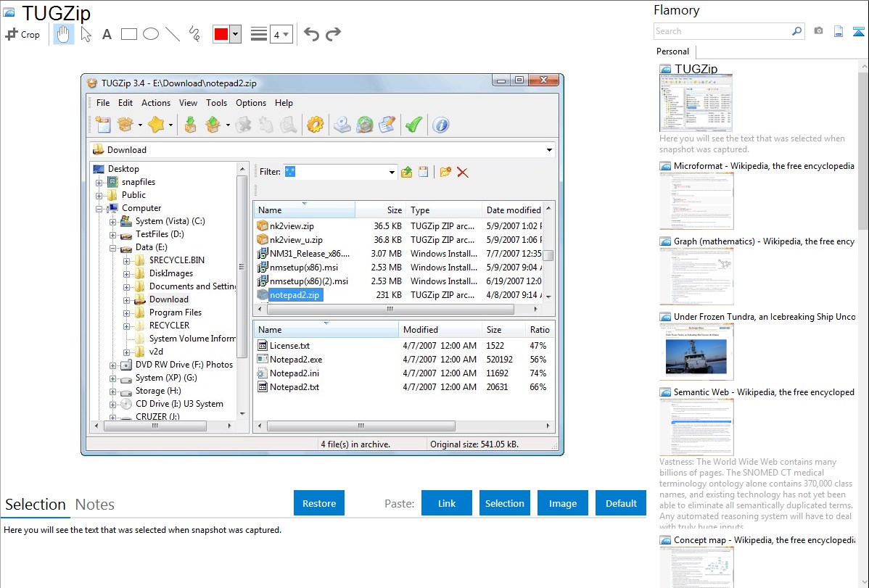Click the extract files toolbar icon
This screenshot has width=869, height=588.
coord(190,125)
